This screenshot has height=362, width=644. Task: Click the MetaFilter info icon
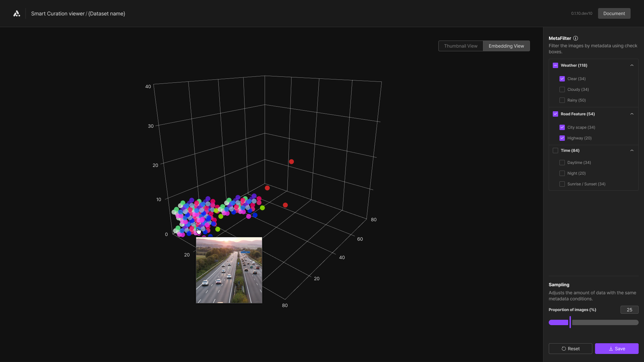coord(576,38)
